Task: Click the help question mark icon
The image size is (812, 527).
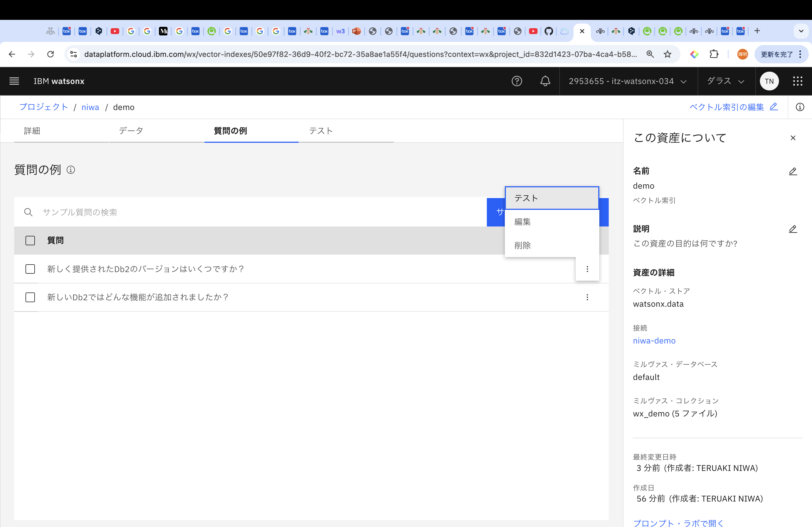Action: (517, 81)
